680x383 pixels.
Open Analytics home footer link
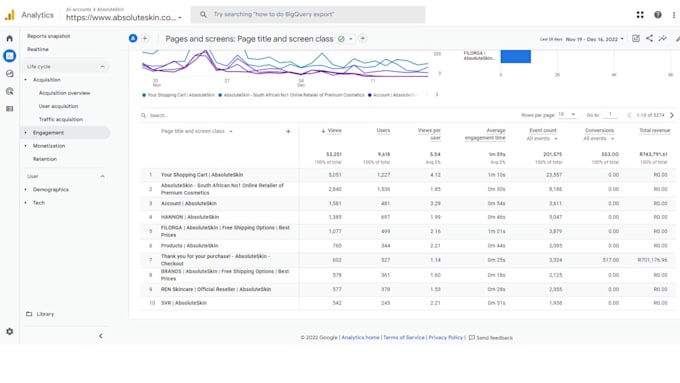point(360,337)
